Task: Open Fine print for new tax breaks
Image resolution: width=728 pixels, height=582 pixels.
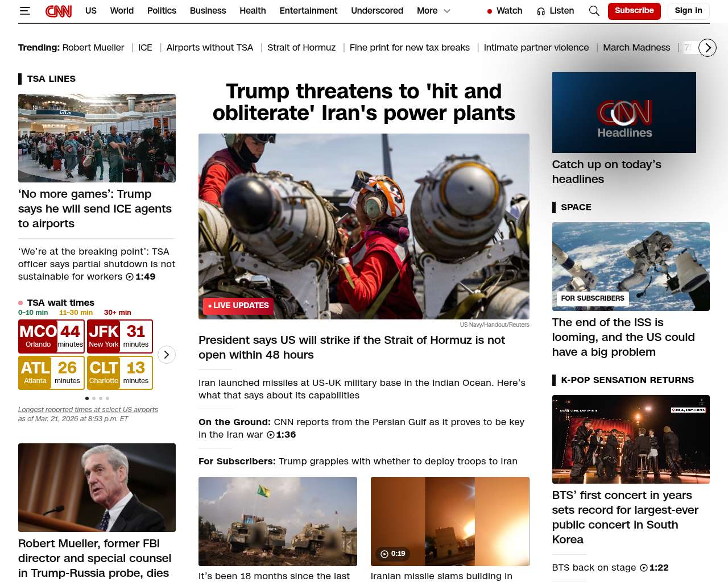Action: point(409,48)
